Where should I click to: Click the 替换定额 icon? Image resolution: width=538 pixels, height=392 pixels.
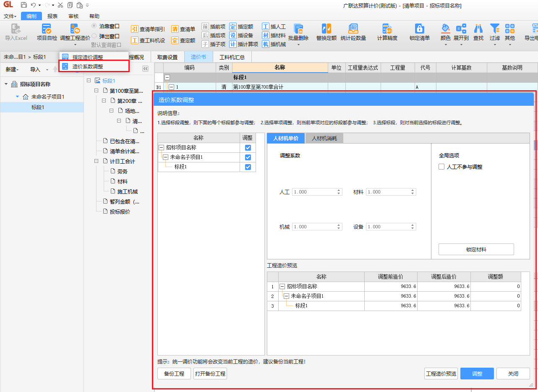(x=326, y=29)
